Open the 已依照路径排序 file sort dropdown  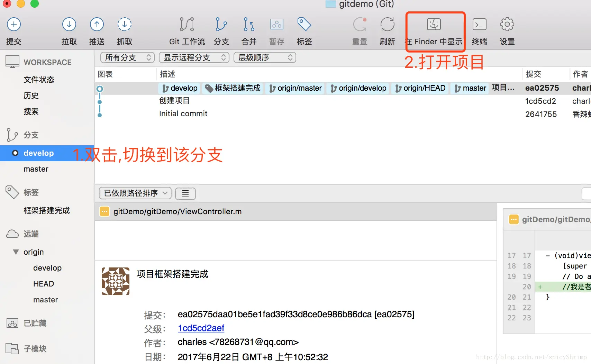coord(135,193)
